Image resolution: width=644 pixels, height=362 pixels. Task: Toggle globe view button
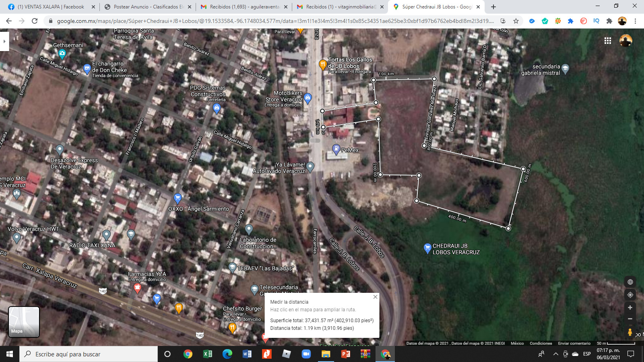pyautogui.click(x=630, y=282)
